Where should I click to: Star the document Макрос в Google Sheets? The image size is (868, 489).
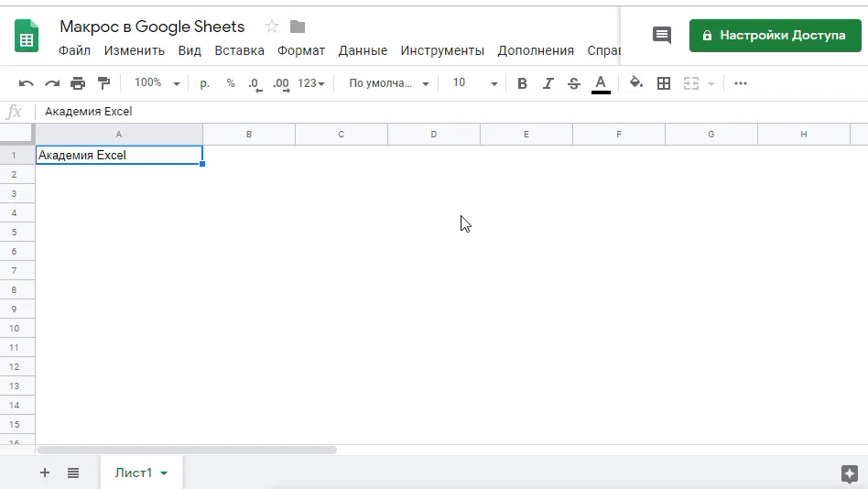[x=271, y=27]
